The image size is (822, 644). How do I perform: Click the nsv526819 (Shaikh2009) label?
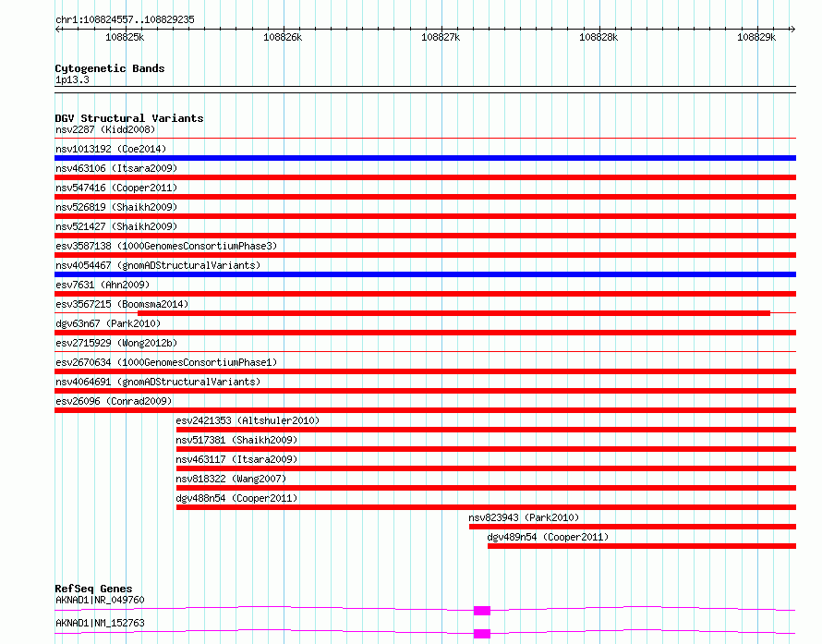click(x=116, y=207)
